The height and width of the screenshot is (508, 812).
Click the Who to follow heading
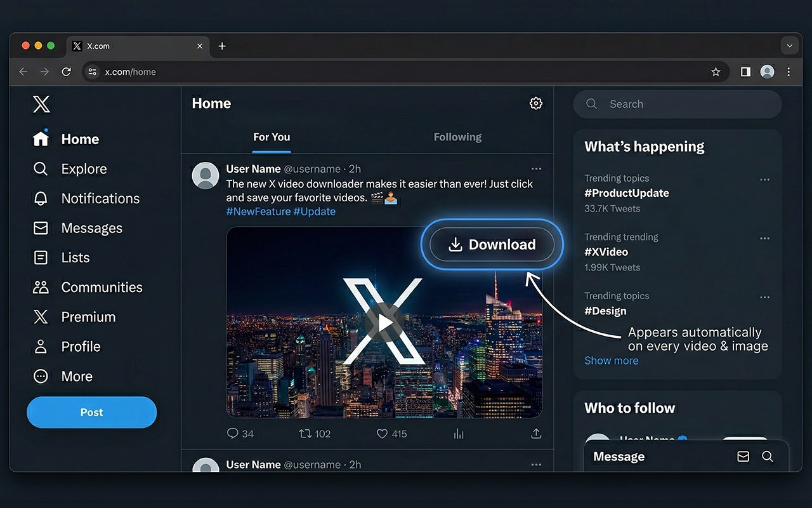(630, 408)
